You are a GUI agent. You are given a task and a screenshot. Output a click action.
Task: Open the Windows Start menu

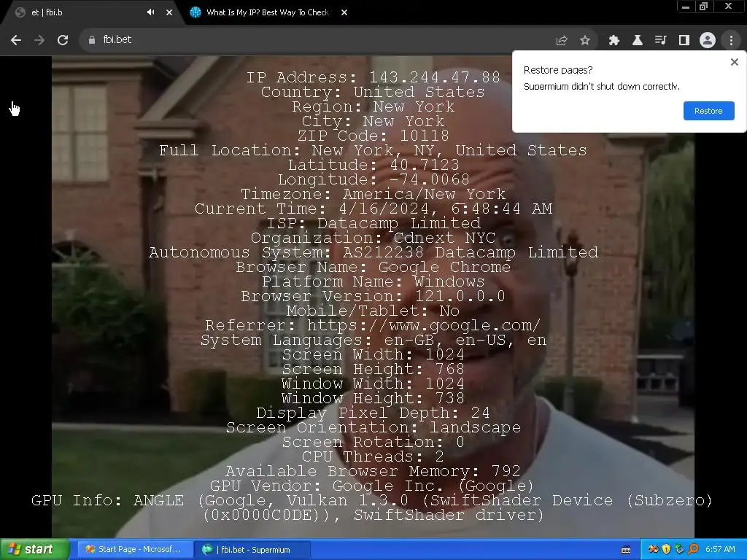tap(34, 549)
